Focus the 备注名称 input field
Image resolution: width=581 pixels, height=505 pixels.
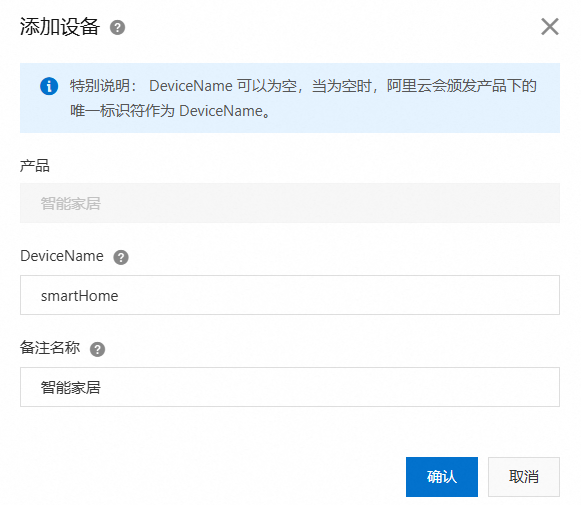tap(290, 387)
